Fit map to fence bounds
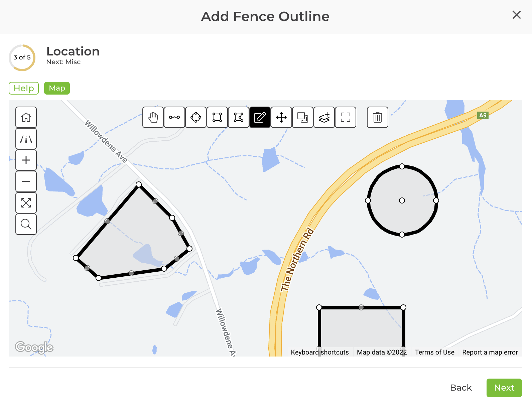This screenshot has height=413, width=532. click(345, 118)
